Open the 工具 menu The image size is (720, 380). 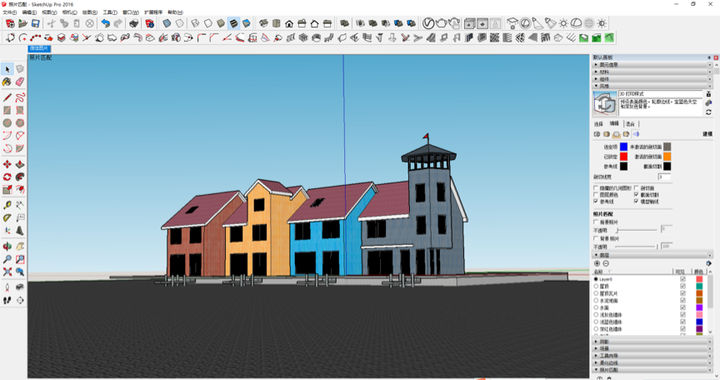point(110,12)
